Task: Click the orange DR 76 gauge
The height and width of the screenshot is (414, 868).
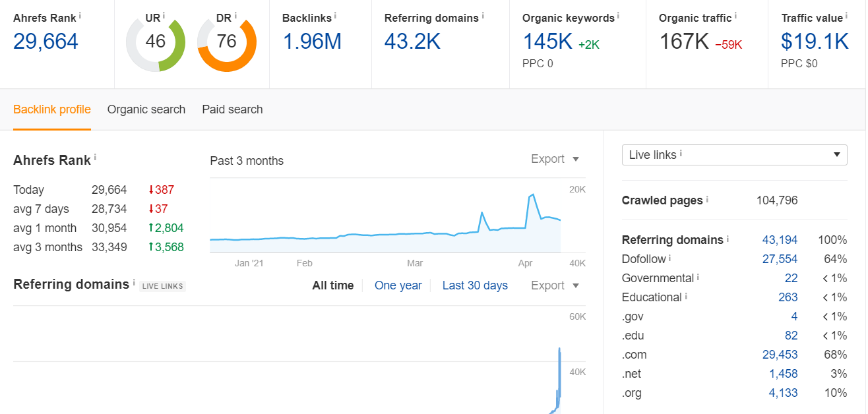Action: click(x=227, y=42)
